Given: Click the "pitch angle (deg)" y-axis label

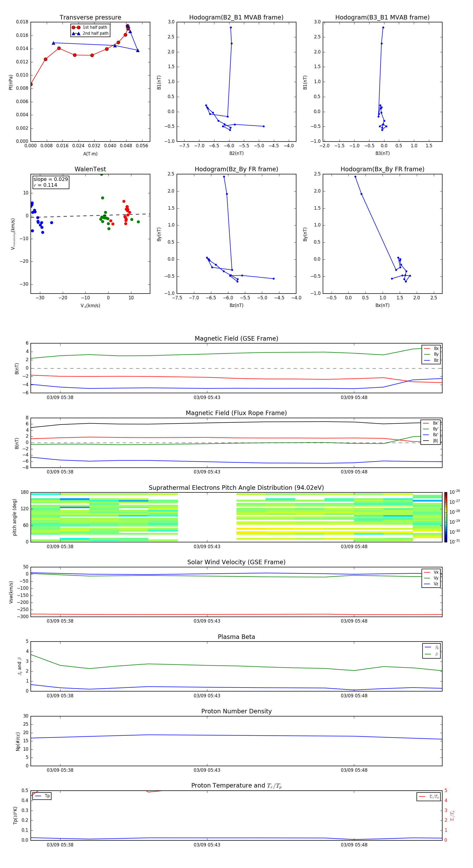Looking at the screenshot, I should (x=14, y=517).
